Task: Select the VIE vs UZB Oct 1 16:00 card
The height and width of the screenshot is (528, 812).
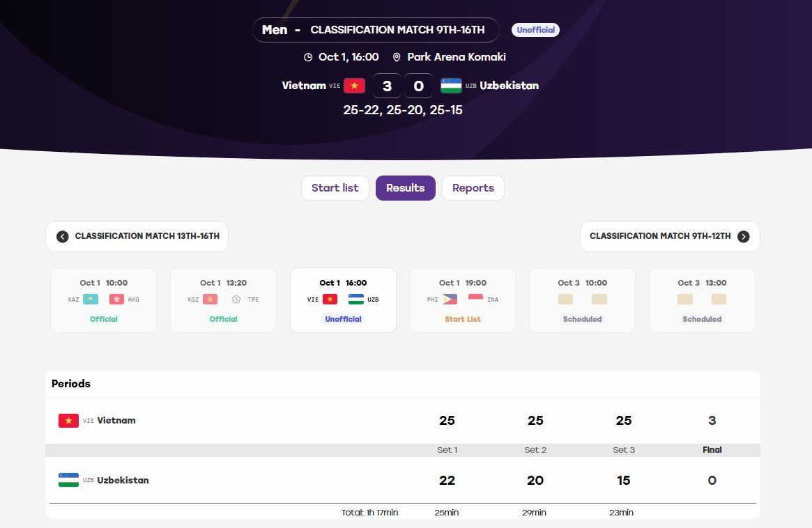Action: point(343,300)
